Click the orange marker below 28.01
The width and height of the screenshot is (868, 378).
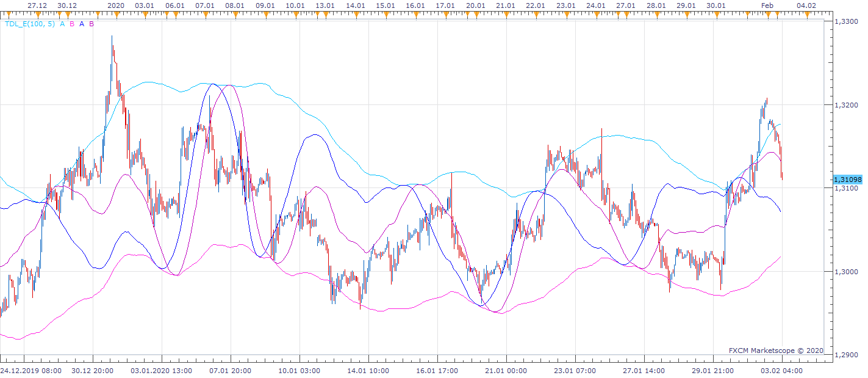tap(656, 15)
